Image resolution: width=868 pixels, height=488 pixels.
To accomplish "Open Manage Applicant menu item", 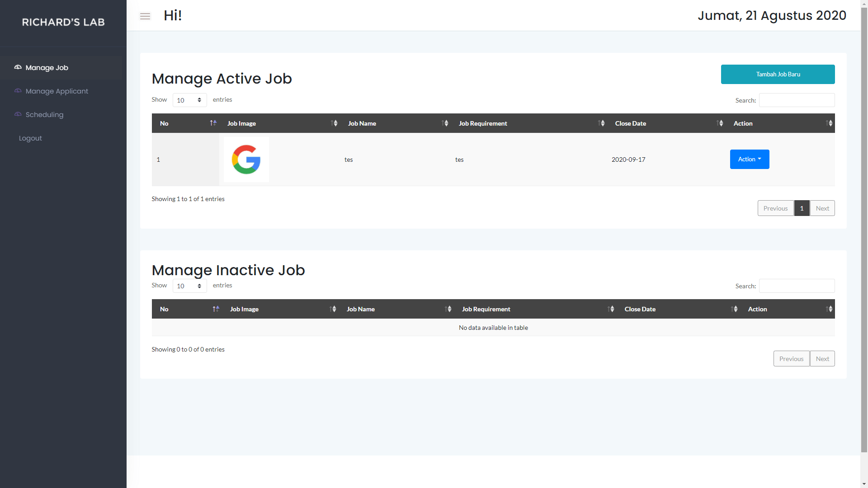I will point(57,91).
